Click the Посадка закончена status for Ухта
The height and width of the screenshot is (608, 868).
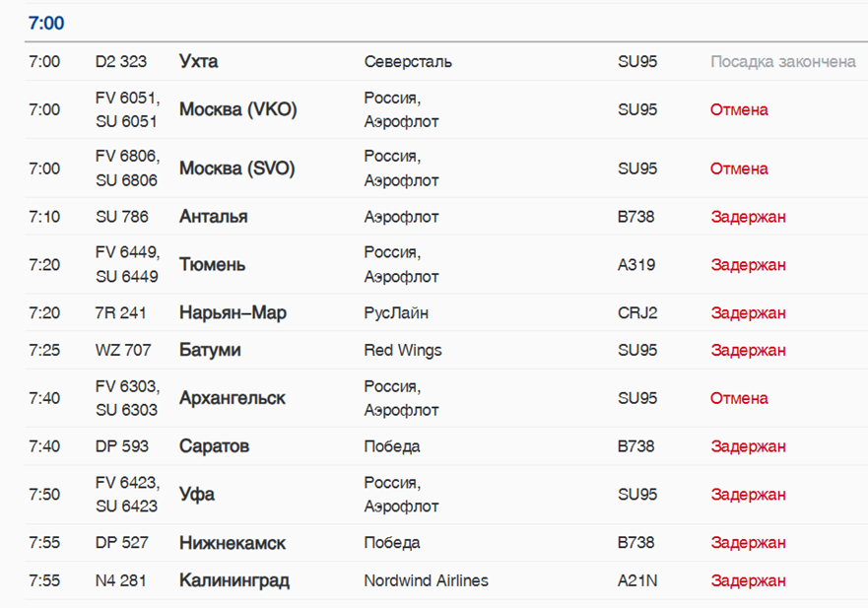tap(782, 61)
